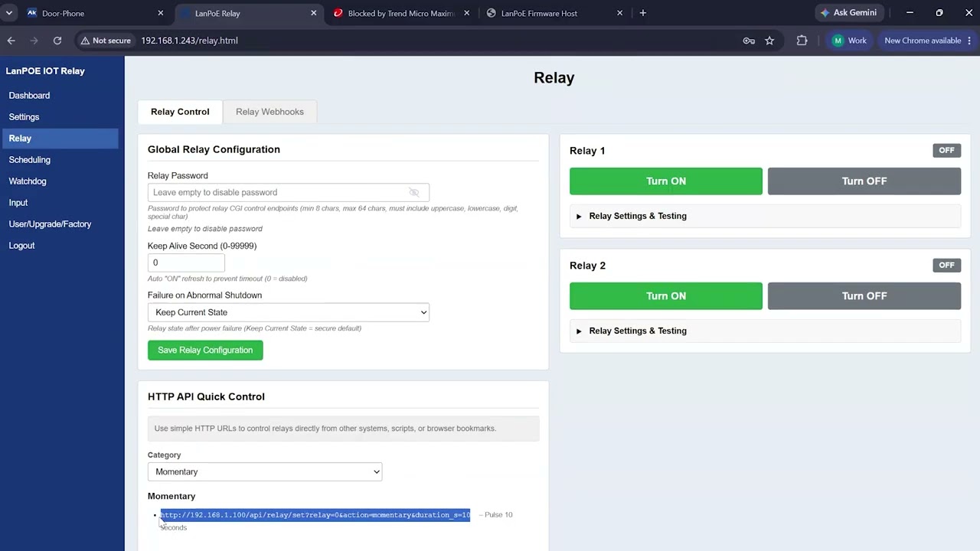Click the Ask Gemini button
The width and height of the screenshot is (980, 551).
tap(849, 13)
